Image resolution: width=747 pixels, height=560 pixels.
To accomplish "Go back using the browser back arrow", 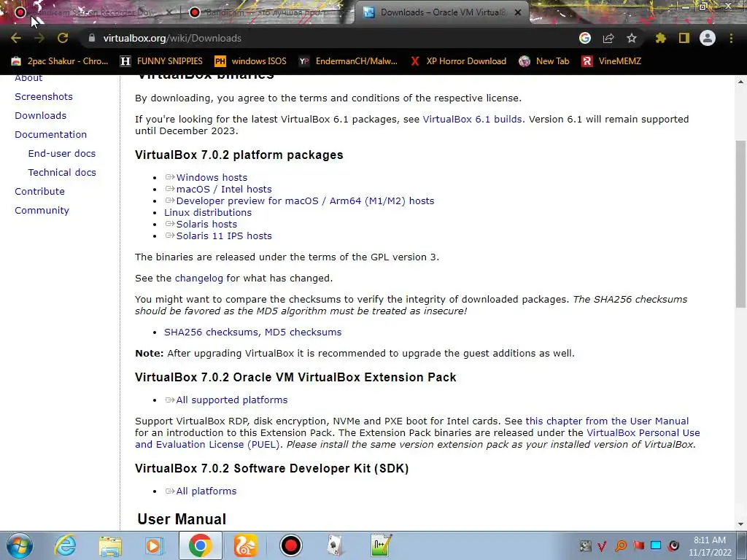I will [x=16, y=38].
